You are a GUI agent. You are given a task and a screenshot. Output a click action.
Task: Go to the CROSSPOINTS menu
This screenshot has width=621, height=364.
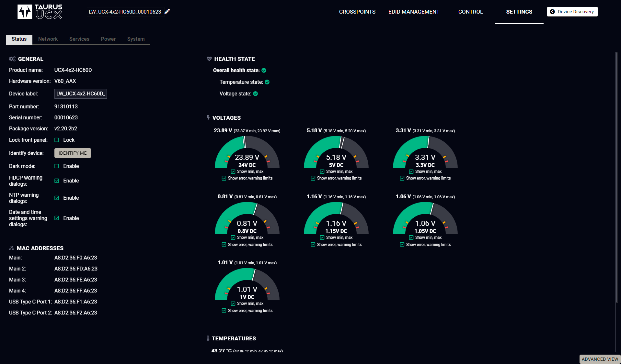pyautogui.click(x=357, y=12)
